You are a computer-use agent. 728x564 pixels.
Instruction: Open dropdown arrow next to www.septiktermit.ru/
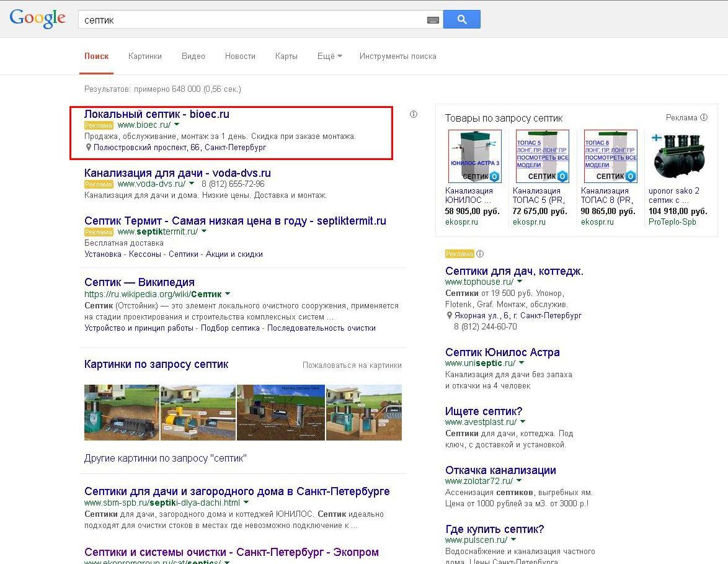[x=204, y=231]
